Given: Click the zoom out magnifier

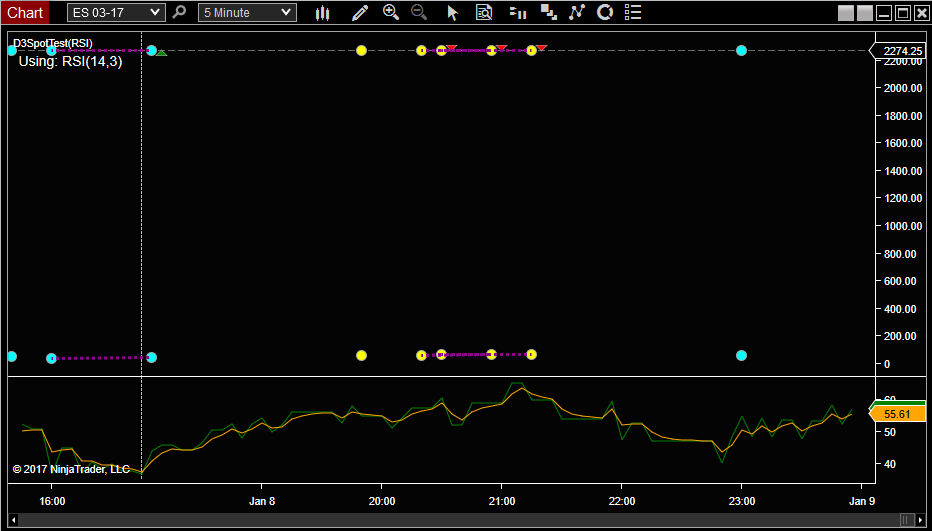Looking at the screenshot, I should click(419, 13).
